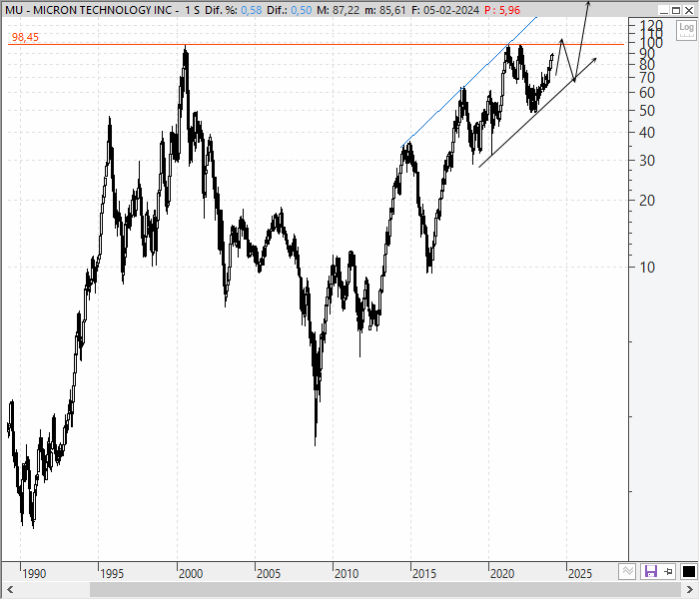Image resolution: width=700 pixels, height=600 pixels.
Task: Click the 'Dif.: 0,50' value
Action: click(290, 10)
